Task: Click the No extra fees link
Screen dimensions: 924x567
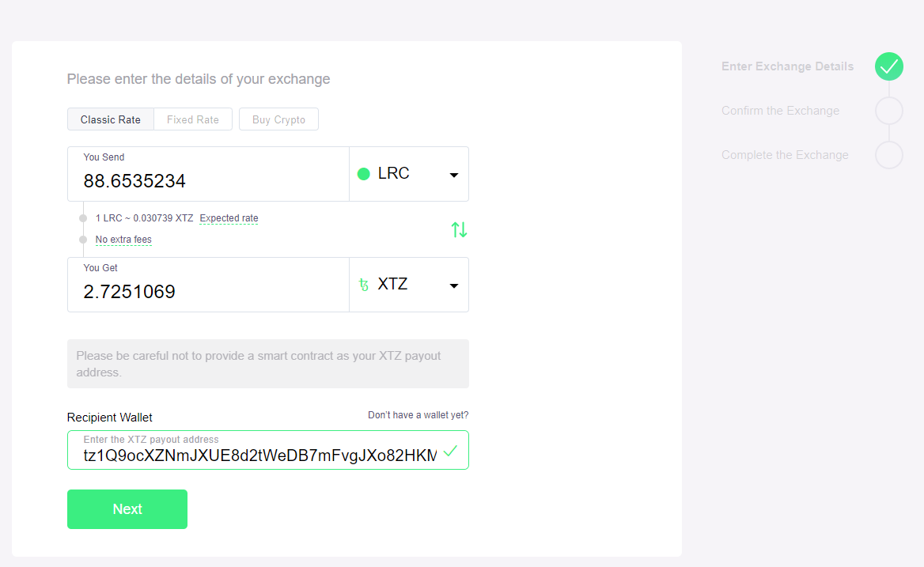Action: click(x=123, y=240)
